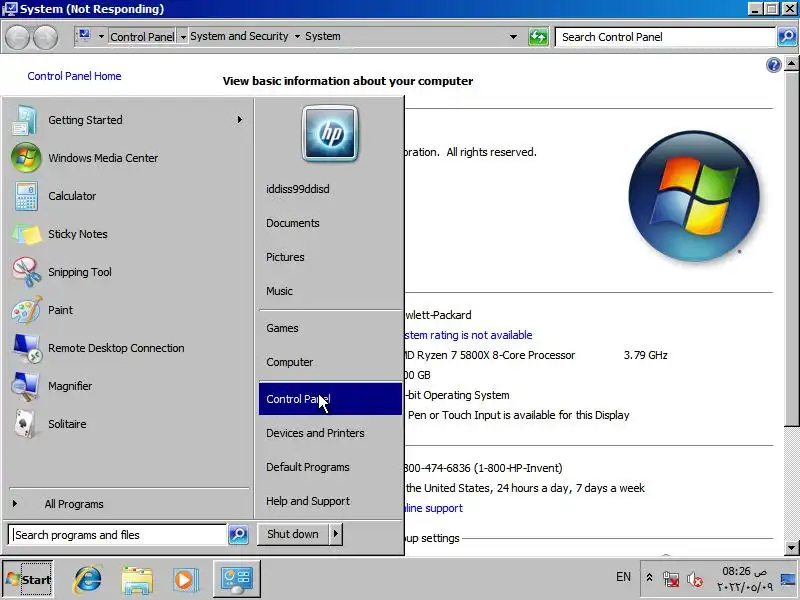
Task: Open Remote Desktop Connection icon
Action: [x=27, y=348]
